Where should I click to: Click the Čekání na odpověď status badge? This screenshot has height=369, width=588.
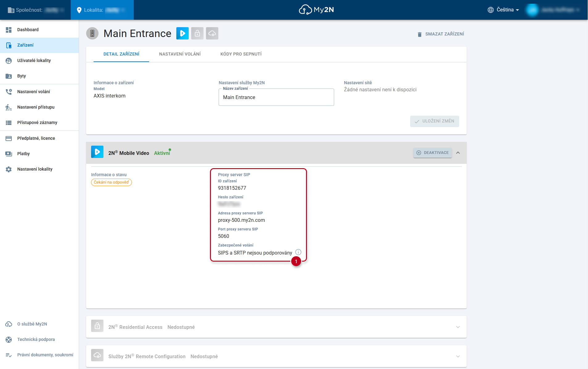coord(111,182)
